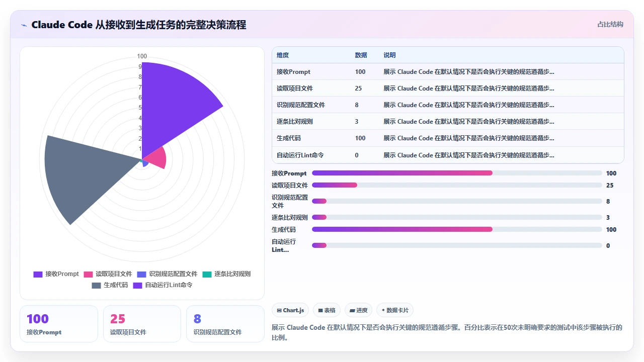The height and width of the screenshot is (362, 644).
Task: Toggle the 逐条比对规则 legend entry
Action: pos(226,274)
